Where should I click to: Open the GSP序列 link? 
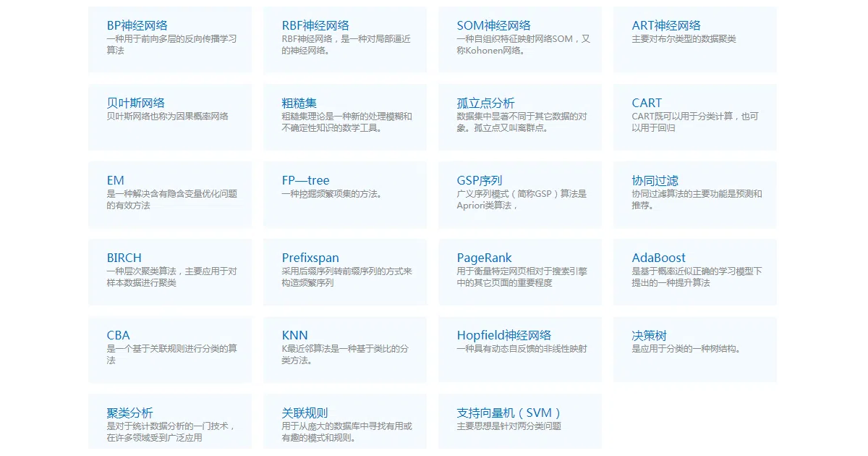coord(480,180)
